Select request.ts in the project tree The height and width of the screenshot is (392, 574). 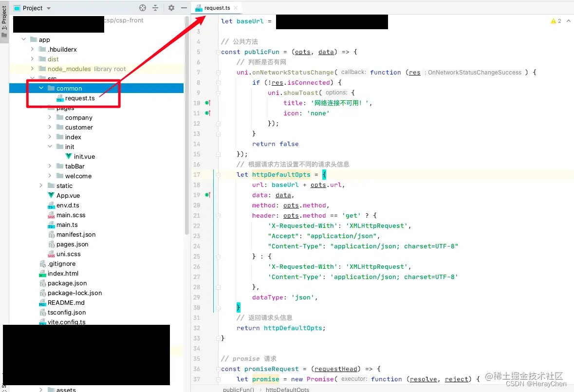(80, 98)
